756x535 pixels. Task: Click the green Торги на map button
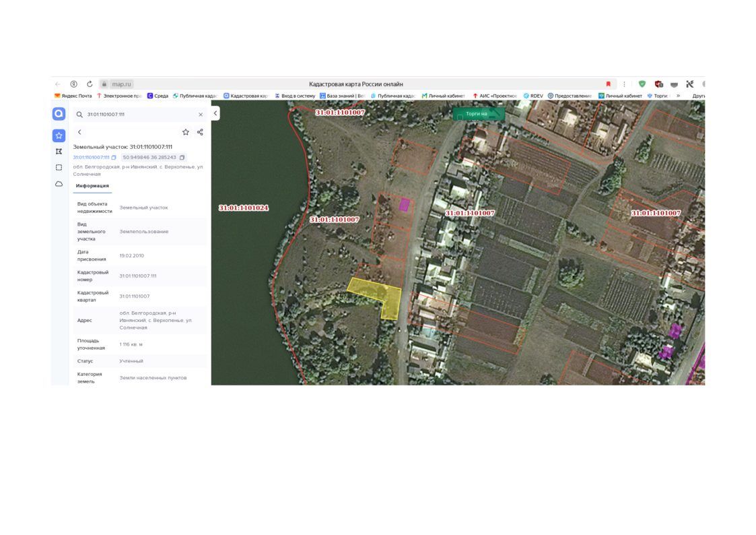(479, 114)
